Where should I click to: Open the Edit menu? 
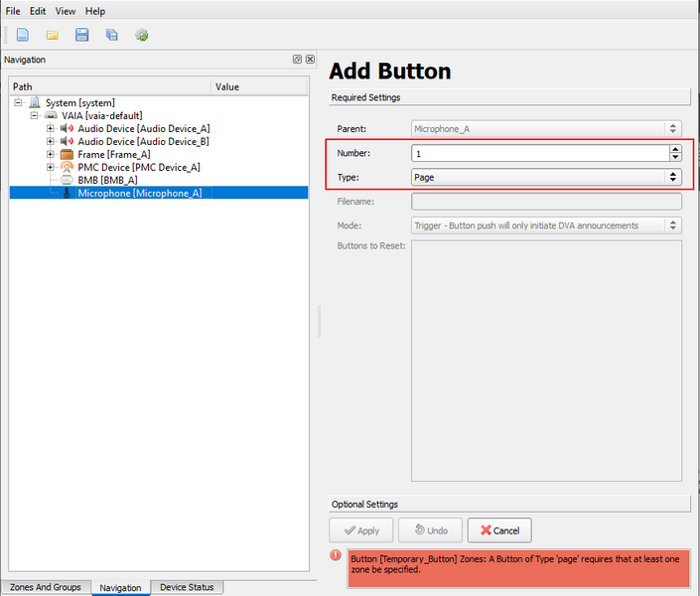tap(38, 11)
